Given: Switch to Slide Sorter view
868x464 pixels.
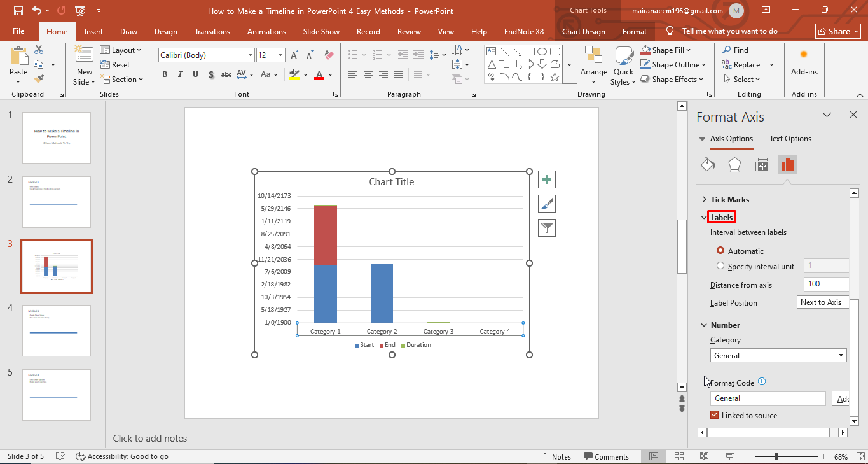Looking at the screenshot, I should click(679, 456).
